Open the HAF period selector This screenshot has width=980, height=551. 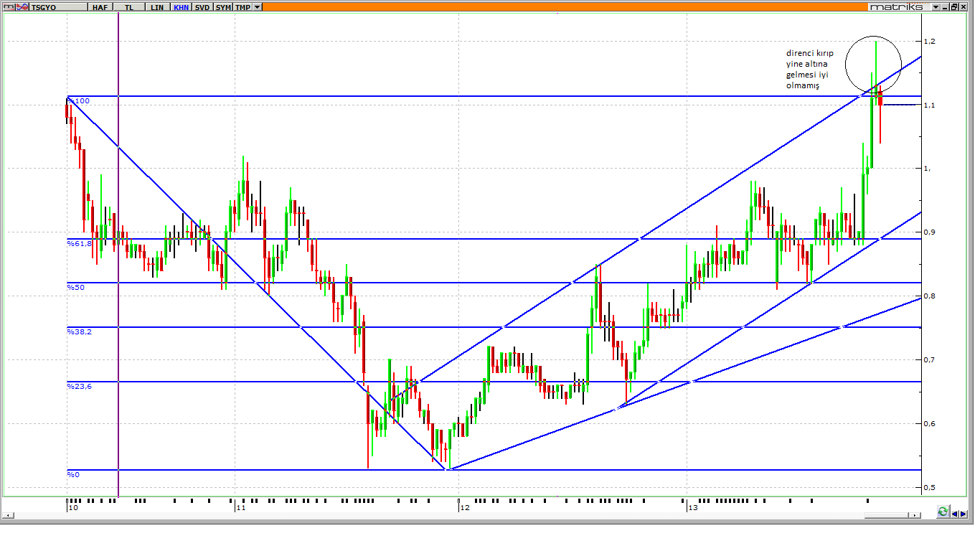pyautogui.click(x=99, y=6)
